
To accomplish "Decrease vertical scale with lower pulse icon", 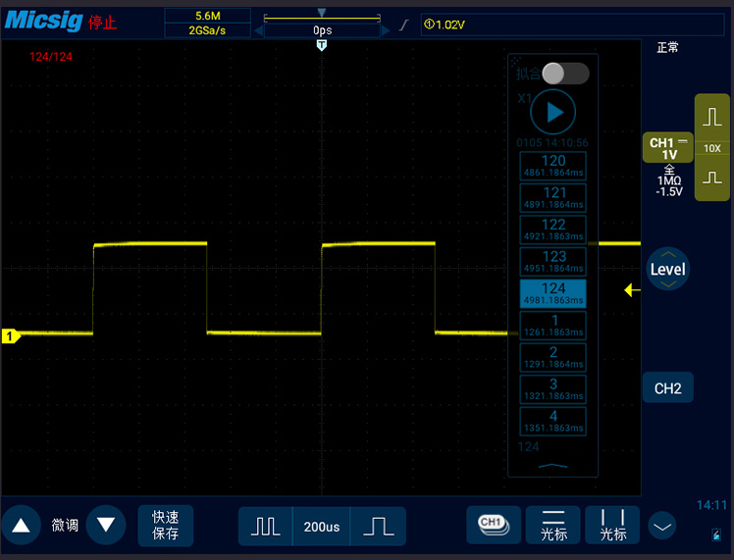I will coord(712,178).
